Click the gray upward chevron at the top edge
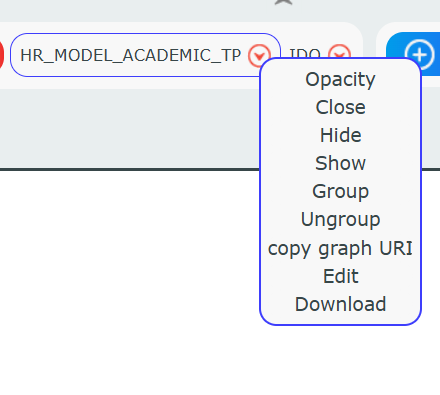 (283, 2)
